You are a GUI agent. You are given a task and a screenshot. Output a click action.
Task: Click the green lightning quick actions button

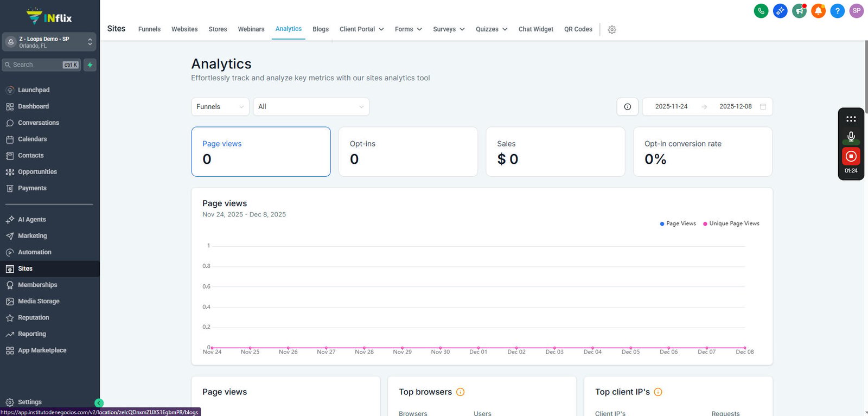point(90,65)
